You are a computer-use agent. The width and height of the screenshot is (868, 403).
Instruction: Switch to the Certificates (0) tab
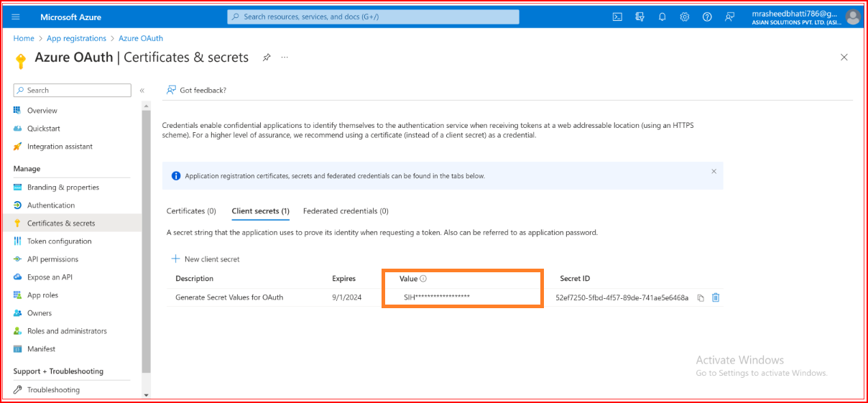click(x=191, y=211)
